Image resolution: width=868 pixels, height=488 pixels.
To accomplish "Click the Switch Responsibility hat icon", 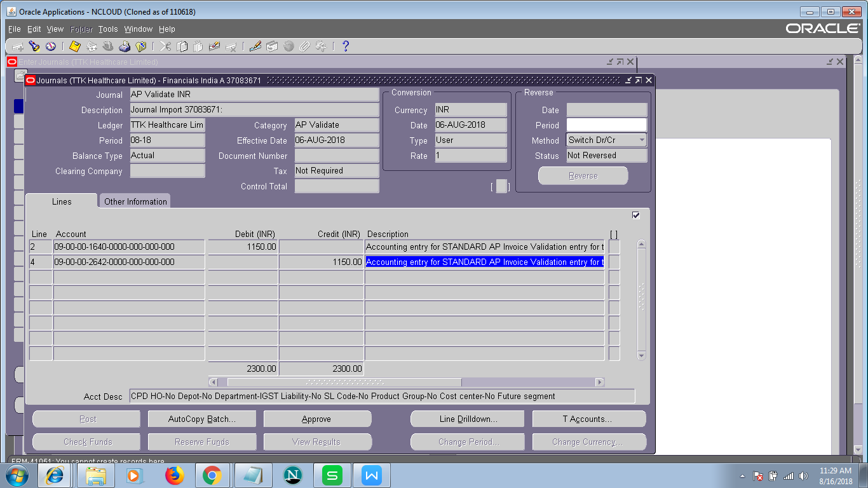I will click(108, 46).
